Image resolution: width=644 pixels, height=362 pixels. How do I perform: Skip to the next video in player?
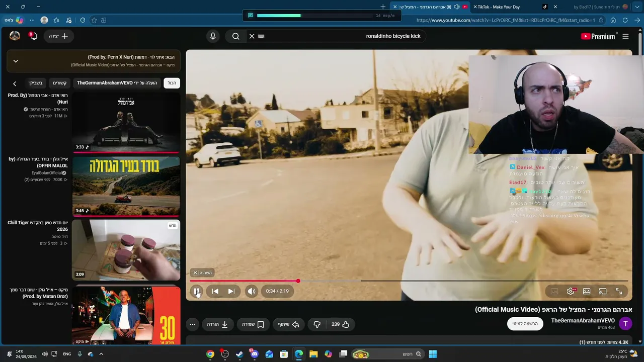pyautogui.click(x=231, y=291)
